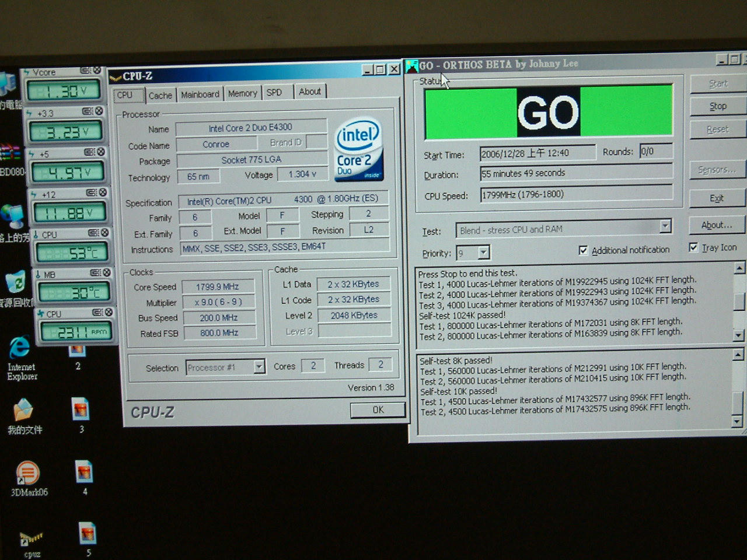Screen dimensions: 747x560
Task: Switch to the SPD tab
Action: coord(274,92)
